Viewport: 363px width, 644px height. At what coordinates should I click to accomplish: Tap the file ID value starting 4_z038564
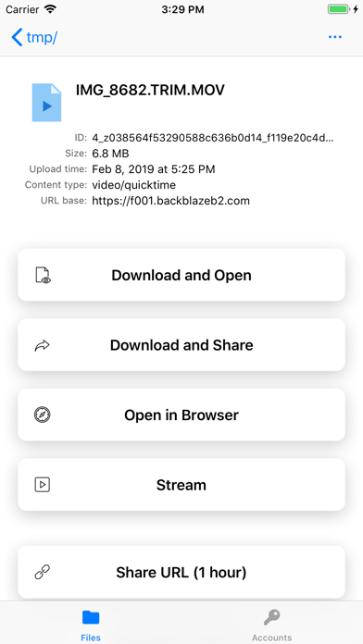click(213, 138)
